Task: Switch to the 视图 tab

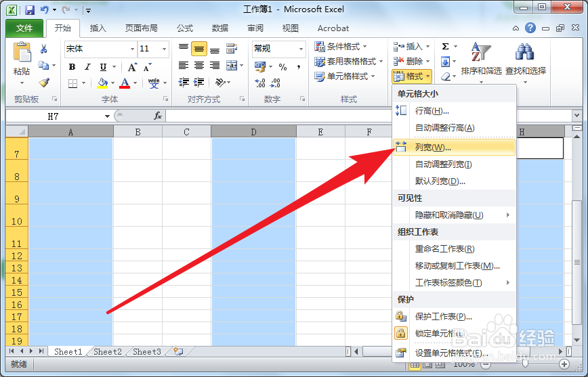Action: (x=290, y=28)
